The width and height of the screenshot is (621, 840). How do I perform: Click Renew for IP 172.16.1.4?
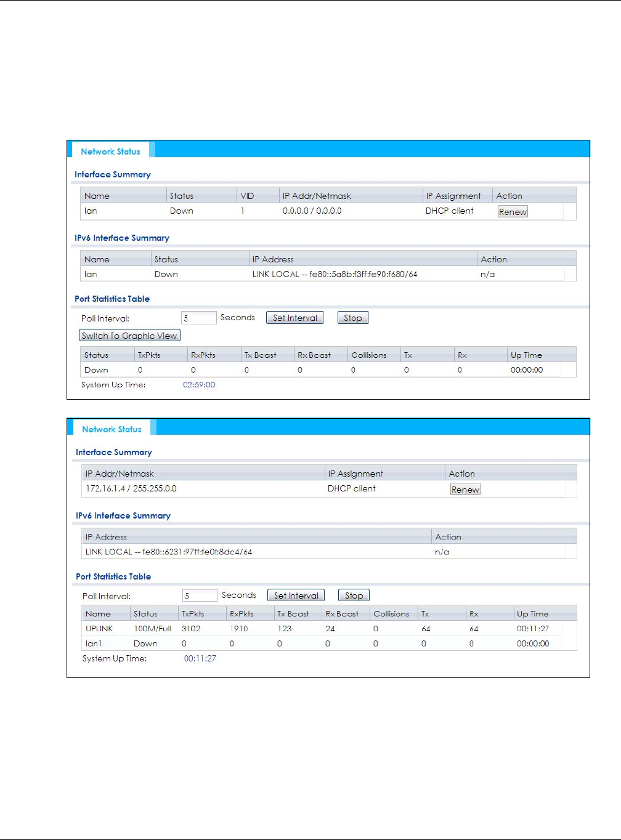(465, 490)
